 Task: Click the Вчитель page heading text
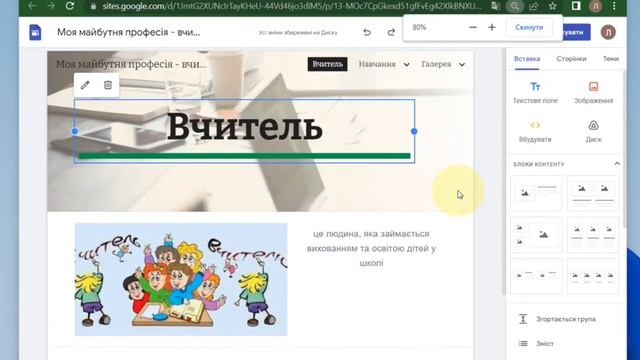coord(244,126)
